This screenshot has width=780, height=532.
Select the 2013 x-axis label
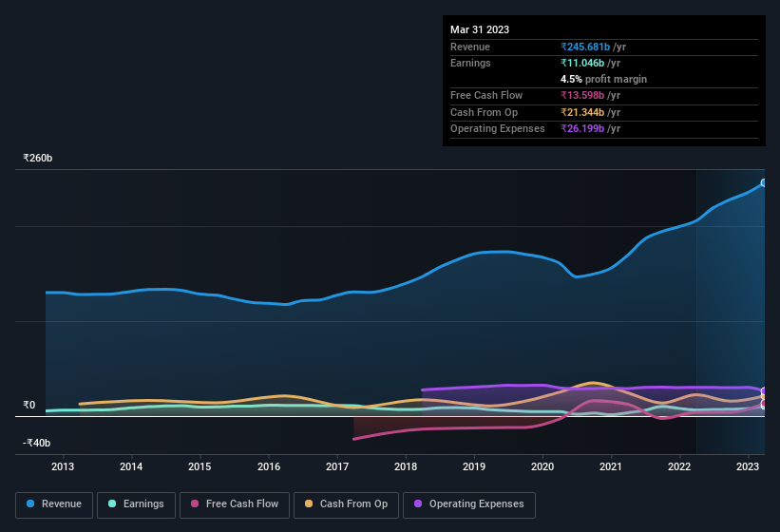(x=63, y=466)
